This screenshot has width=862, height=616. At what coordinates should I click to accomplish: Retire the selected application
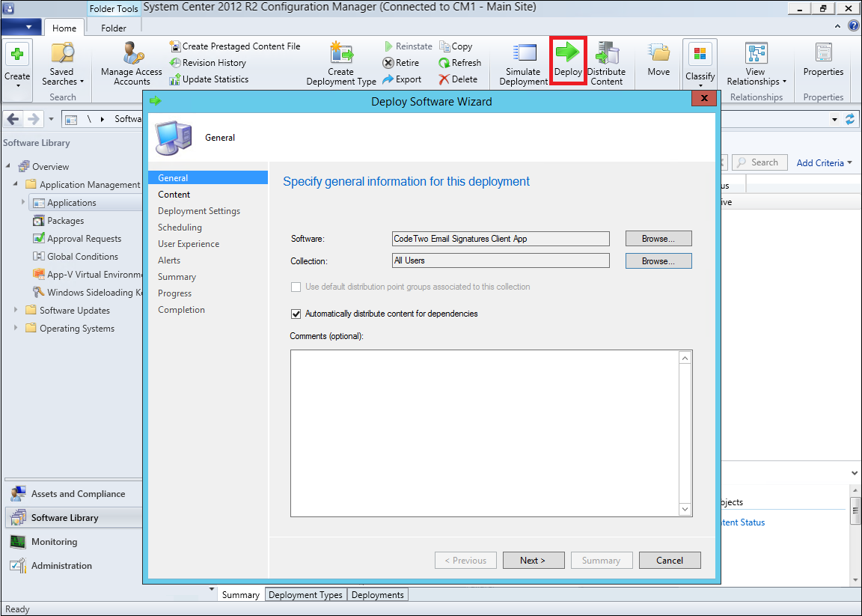[x=401, y=63]
